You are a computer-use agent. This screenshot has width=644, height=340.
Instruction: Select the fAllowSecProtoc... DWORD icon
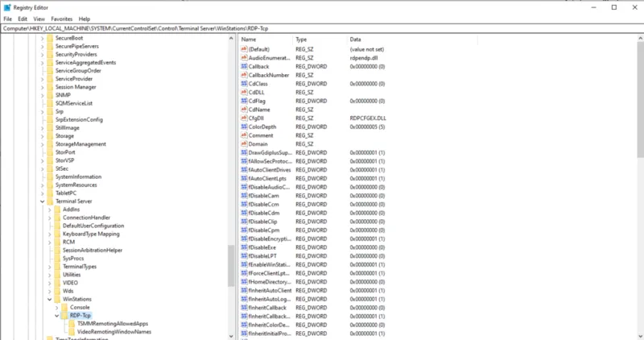pos(244,162)
